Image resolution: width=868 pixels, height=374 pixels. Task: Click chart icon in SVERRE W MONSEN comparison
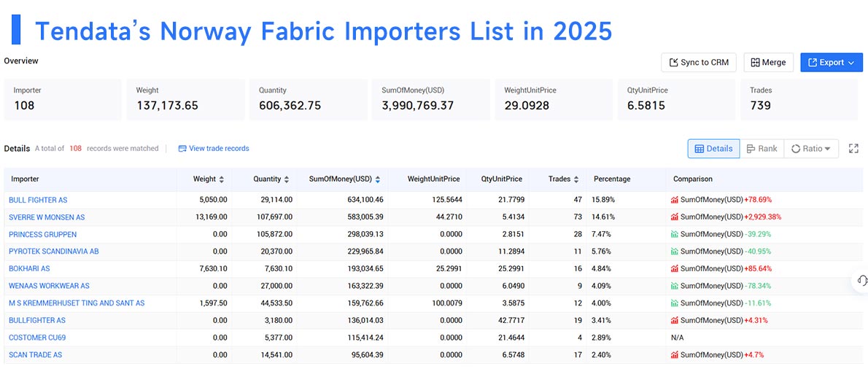[675, 217]
